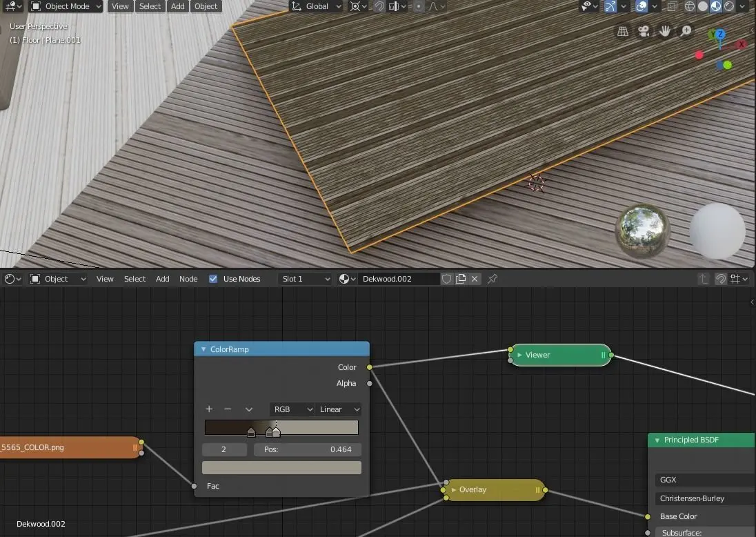756x537 pixels.
Task: Expand the collapsed Viewer node
Action: tap(520, 355)
